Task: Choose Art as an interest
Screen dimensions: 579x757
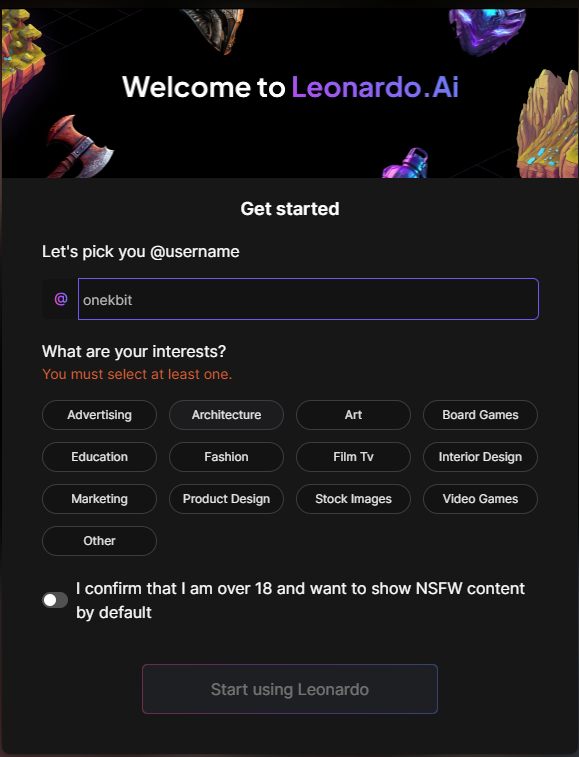Action: (x=353, y=415)
